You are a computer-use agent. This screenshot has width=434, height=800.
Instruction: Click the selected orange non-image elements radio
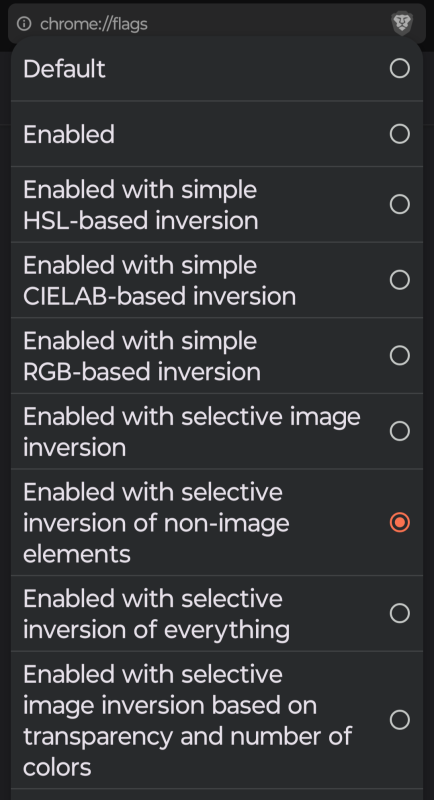tap(400, 522)
